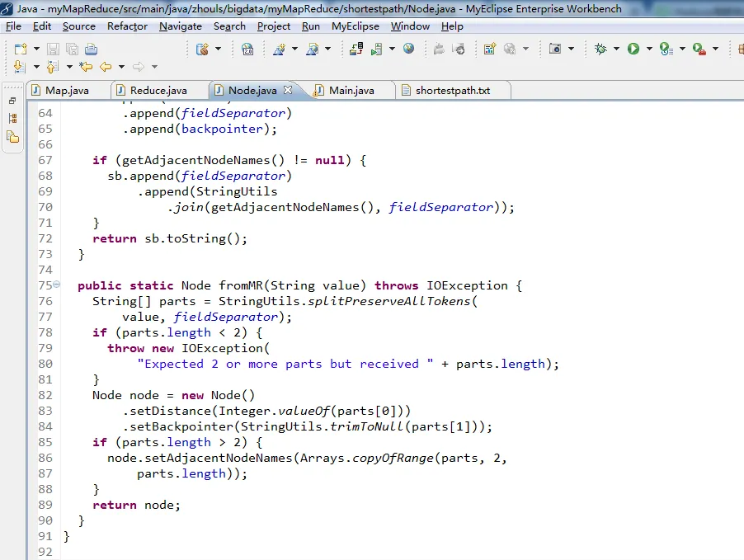
Task: Click 'fromMR' in the method declaration
Action: pos(241,285)
